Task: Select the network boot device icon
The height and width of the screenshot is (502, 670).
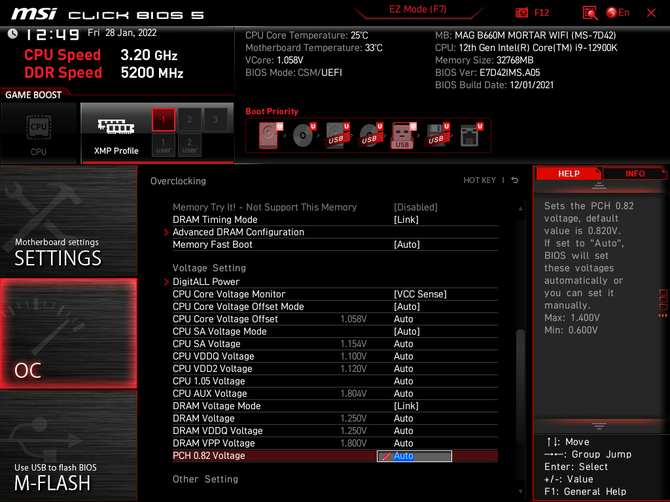Action: [470, 135]
